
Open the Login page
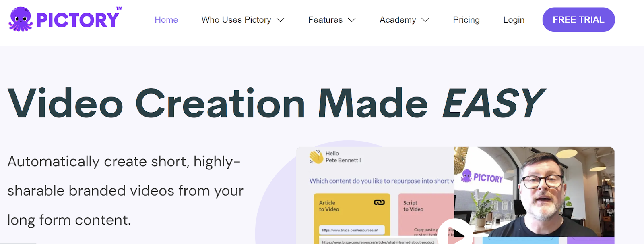coord(514,20)
